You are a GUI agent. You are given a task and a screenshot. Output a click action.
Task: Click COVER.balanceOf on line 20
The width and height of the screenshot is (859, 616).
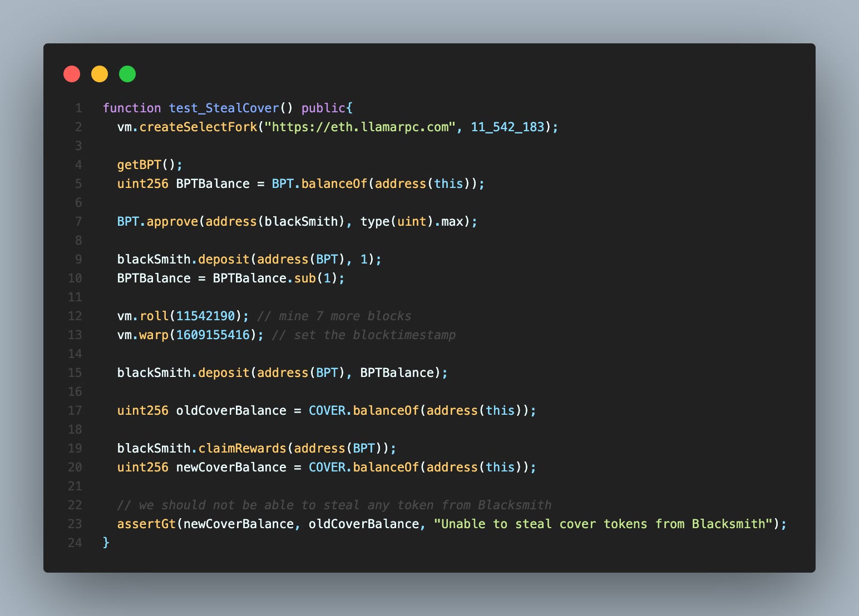(x=364, y=467)
